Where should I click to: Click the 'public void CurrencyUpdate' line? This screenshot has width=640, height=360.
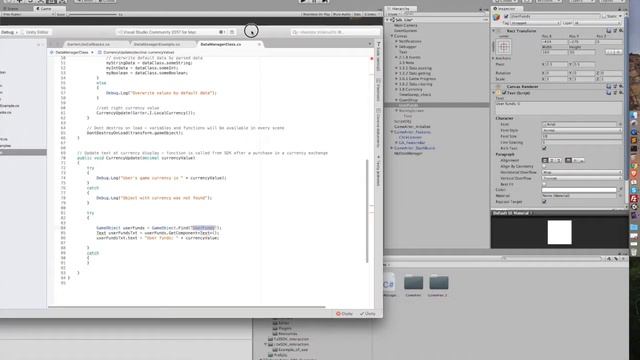[x=136, y=158]
